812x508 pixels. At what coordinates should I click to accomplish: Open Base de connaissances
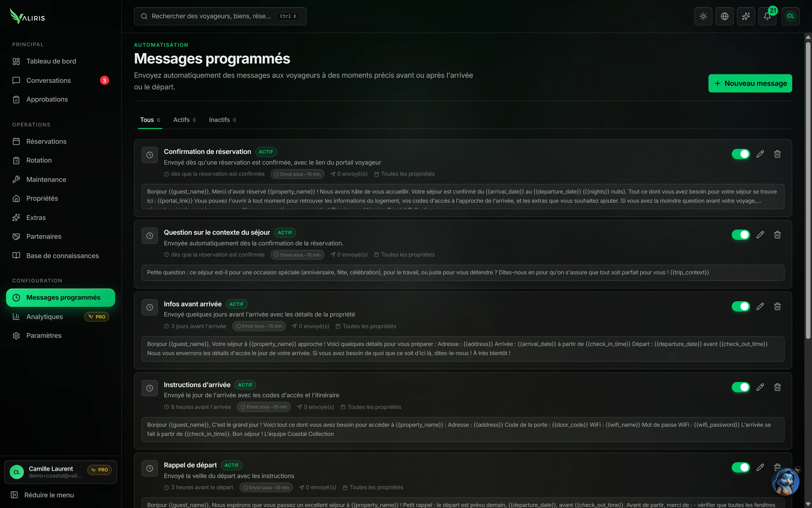tap(61, 256)
